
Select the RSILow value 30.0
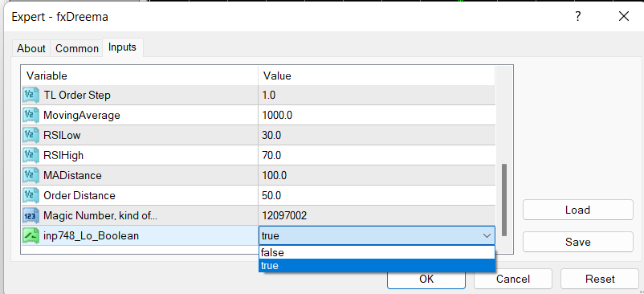coord(271,135)
